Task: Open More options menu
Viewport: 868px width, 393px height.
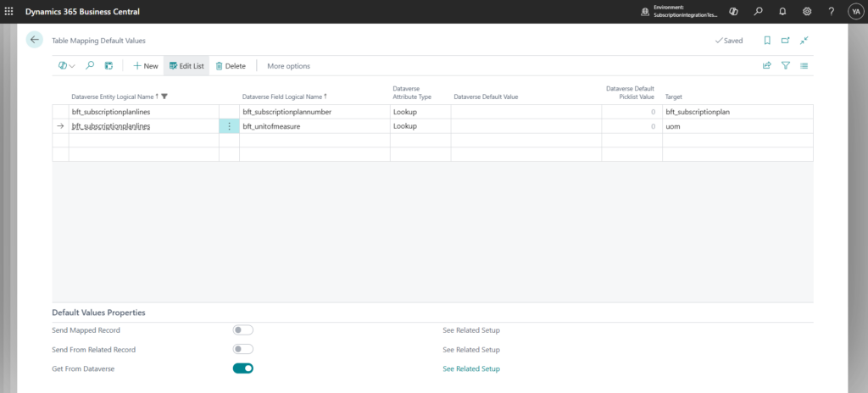Action: point(288,65)
